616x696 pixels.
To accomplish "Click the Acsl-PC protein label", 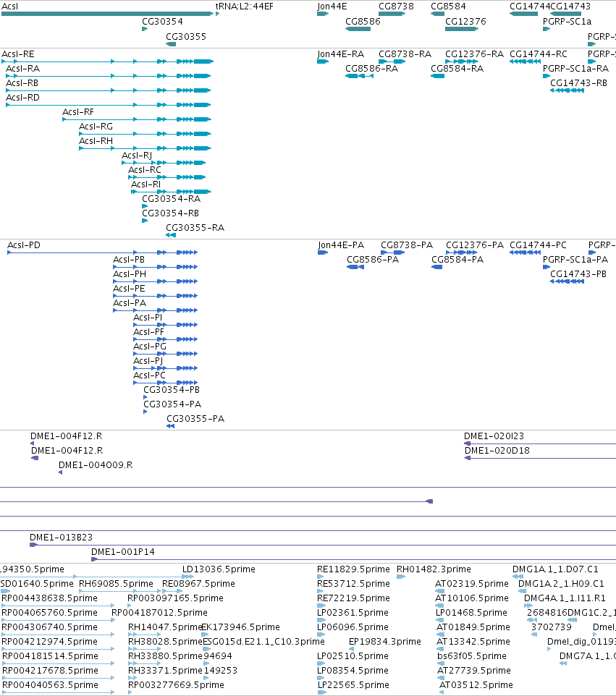I will click(150, 375).
